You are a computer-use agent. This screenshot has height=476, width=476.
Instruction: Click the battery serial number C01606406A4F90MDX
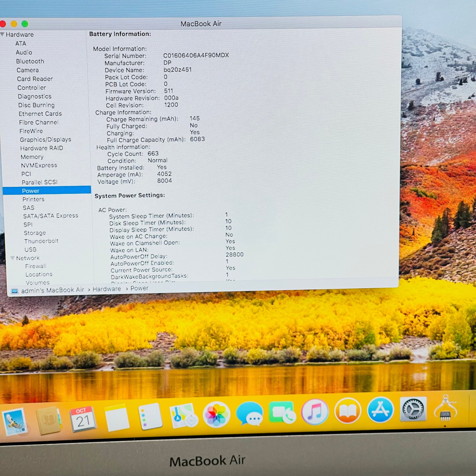[x=196, y=55]
